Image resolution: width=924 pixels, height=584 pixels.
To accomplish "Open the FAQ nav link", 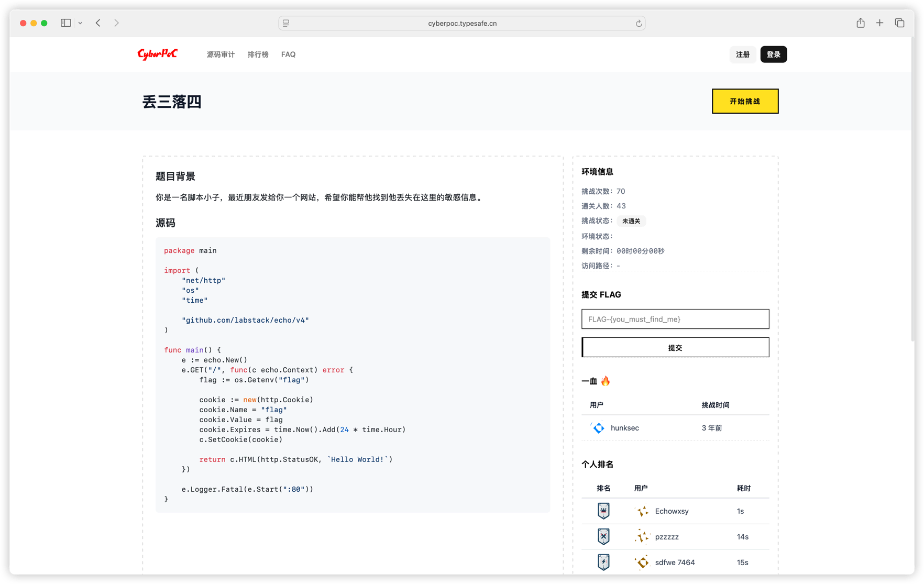I will [x=288, y=54].
